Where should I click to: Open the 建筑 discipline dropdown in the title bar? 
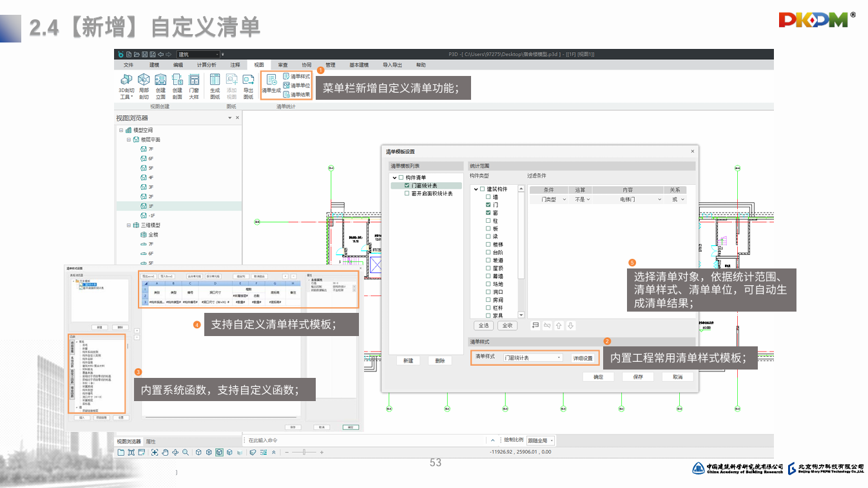tap(198, 54)
